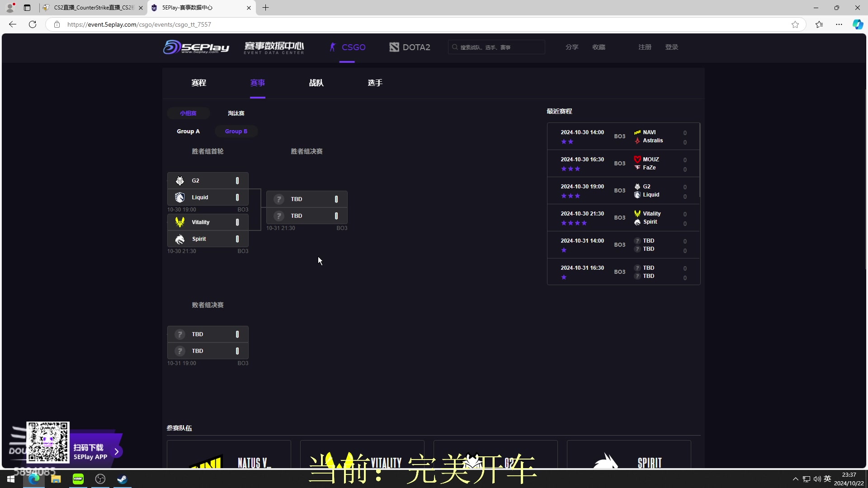This screenshot has height=488, width=868.
Task: Click the SPIRIT team card
Action: 629,455
